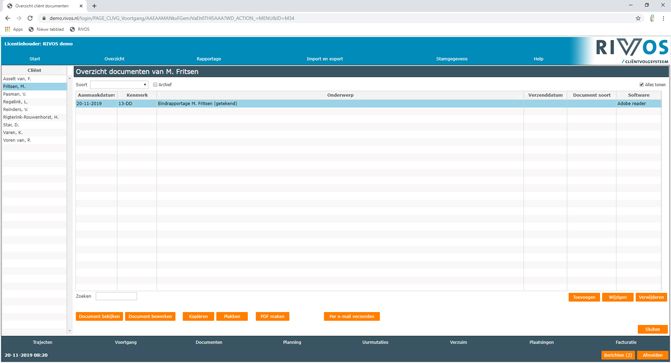Image resolution: width=671 pixels, height=363 pixels.
Task: Select client Varen, K.
Action: [x=34, y=133]
